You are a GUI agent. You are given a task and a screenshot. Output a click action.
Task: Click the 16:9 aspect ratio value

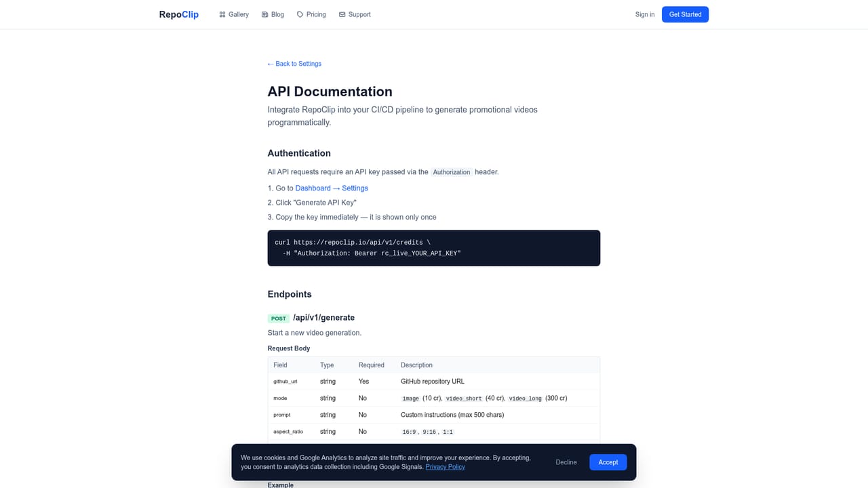409,432
